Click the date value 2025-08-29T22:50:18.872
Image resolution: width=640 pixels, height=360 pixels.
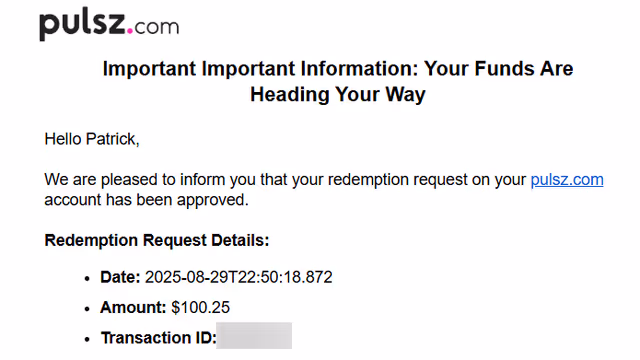239,278
